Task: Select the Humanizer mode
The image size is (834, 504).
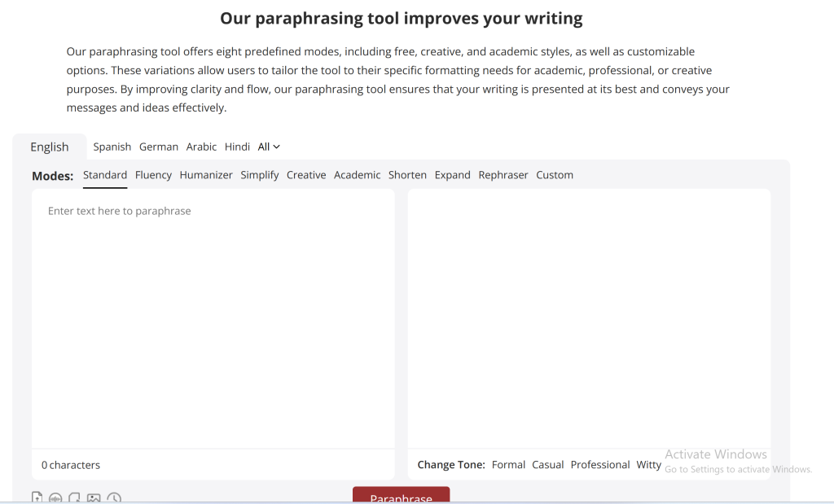Action: click(206, 174)
